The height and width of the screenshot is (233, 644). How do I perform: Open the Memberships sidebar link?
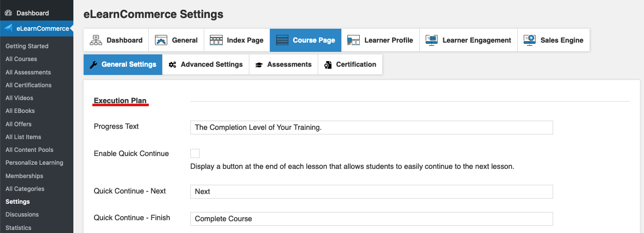click(24, 176)
